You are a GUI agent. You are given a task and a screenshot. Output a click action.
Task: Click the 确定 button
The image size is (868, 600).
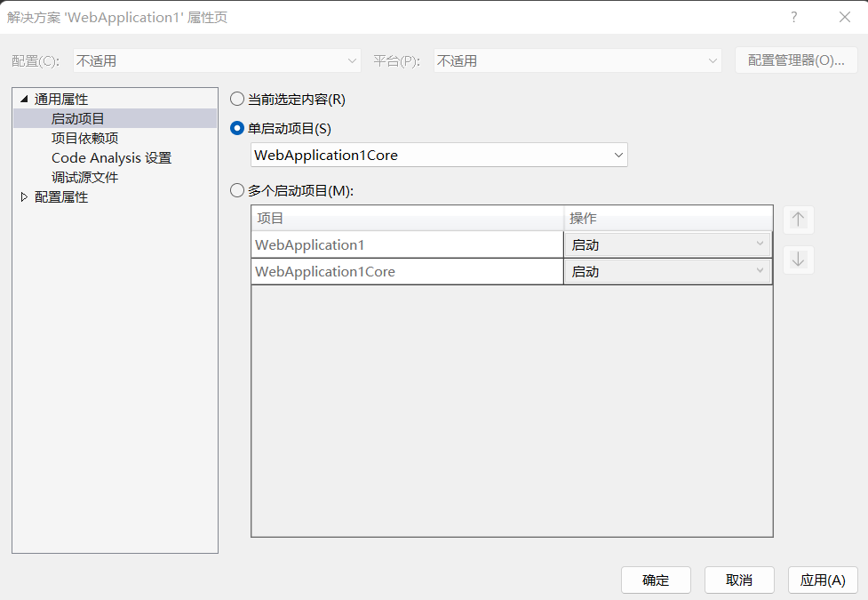(656, 580)
